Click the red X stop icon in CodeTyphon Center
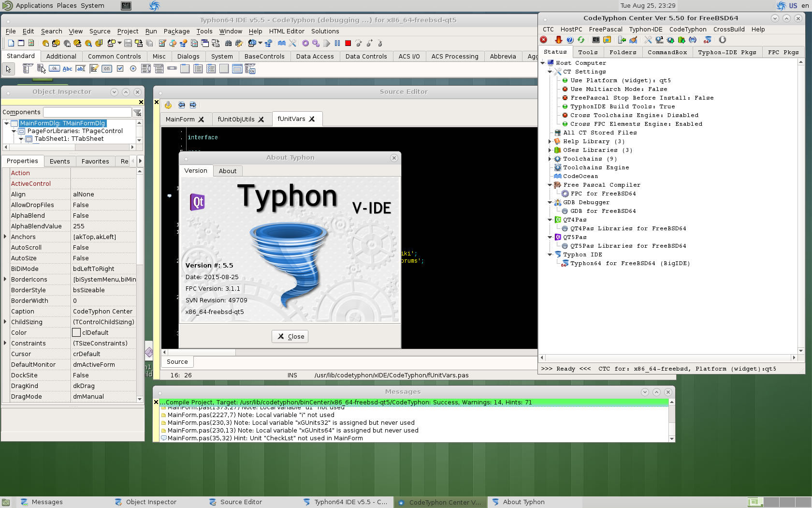This screenshot has width=812, height=508. [x=543, y=40]
